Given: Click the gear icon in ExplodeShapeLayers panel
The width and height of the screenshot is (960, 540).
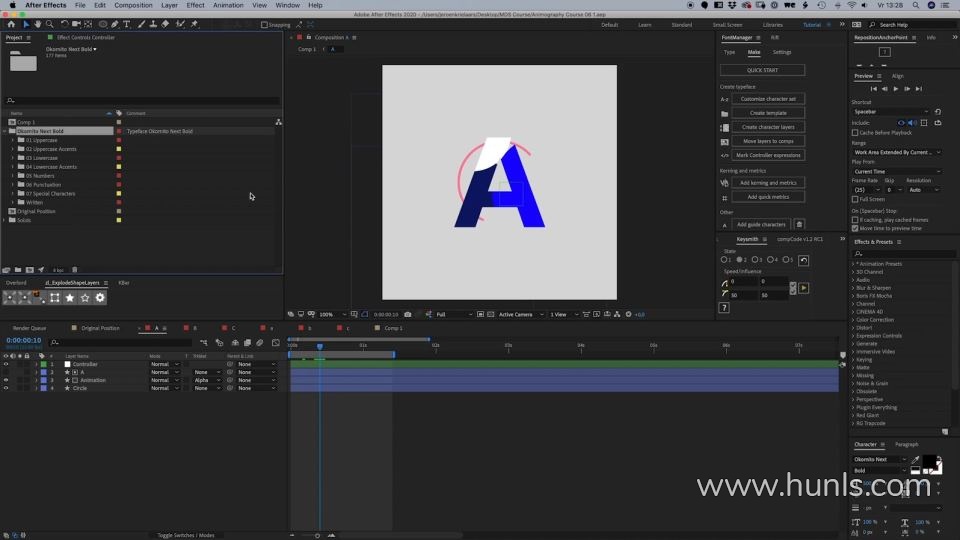Looking at the screenshot, I should (x=100, y=298).
